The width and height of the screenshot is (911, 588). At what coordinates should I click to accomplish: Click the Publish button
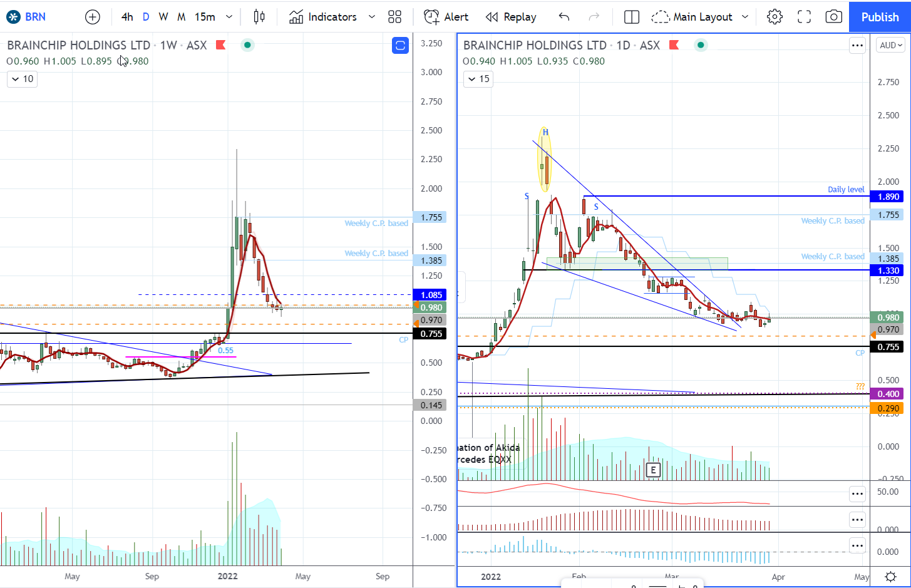[880, 17]
